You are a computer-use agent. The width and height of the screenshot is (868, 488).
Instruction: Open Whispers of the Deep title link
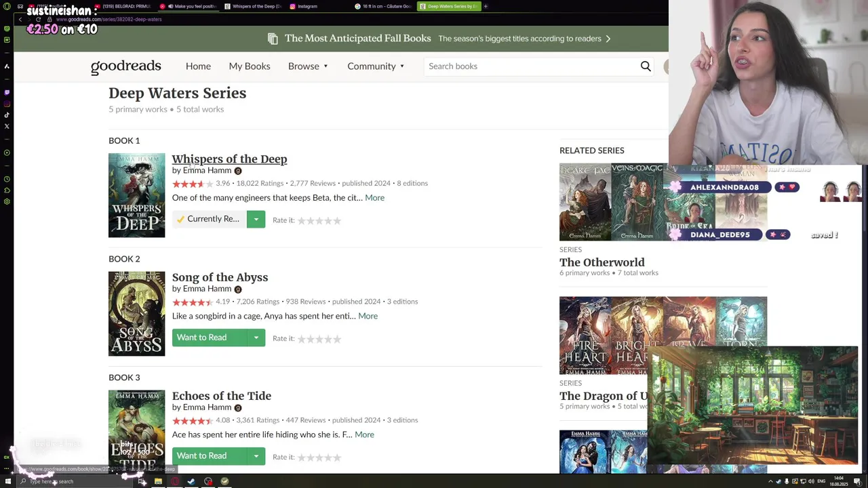coord(229,159)
